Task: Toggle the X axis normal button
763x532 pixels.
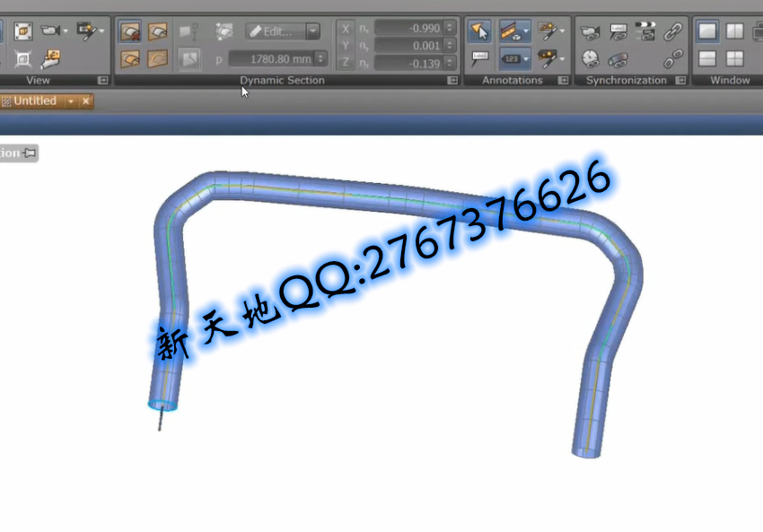Action: coord(347,29)
